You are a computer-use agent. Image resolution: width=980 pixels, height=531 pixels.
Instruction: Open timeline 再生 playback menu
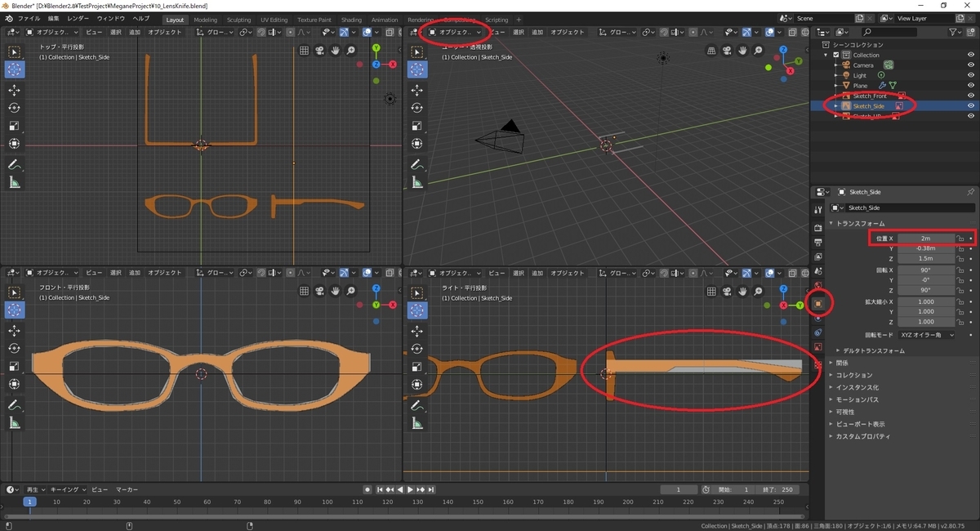tap(35, 489)
